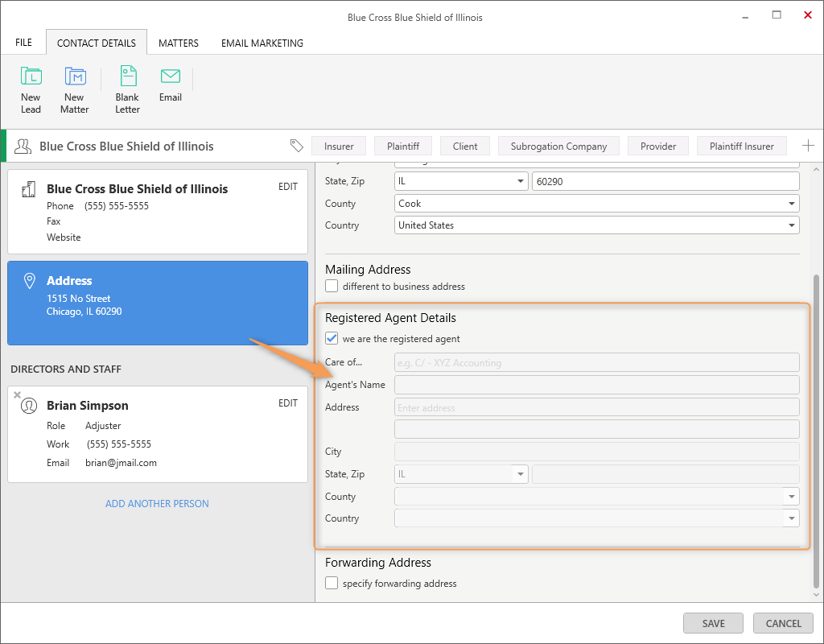The width and height of the screenshot is (824, 644).
Task: Edit Blue Cross Blue Shield company card
Action: coord(288,187)
